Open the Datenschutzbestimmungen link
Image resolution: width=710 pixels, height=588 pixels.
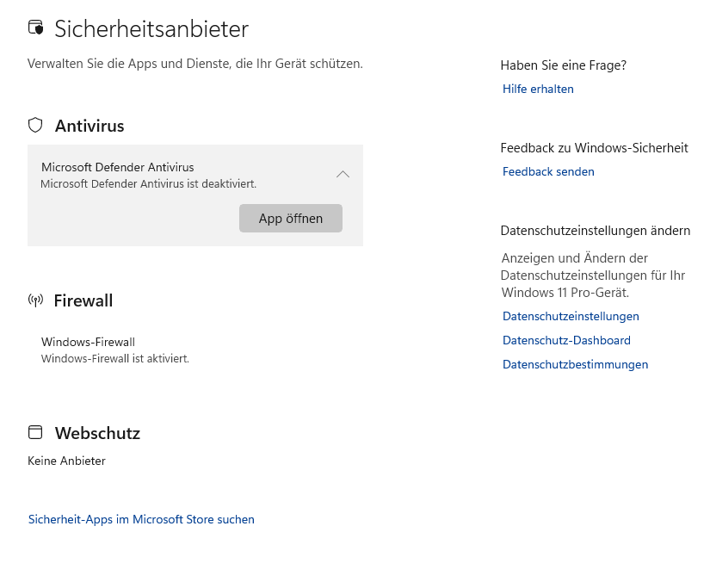click(x=575, y=364)
